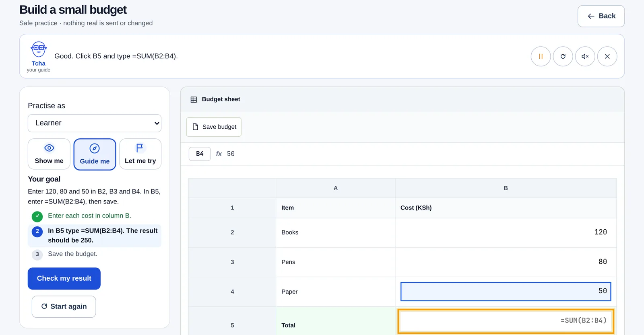The width and height of the screenshot is (644, 335).
Task: Select column B header
Action: [x=506, y=188]
